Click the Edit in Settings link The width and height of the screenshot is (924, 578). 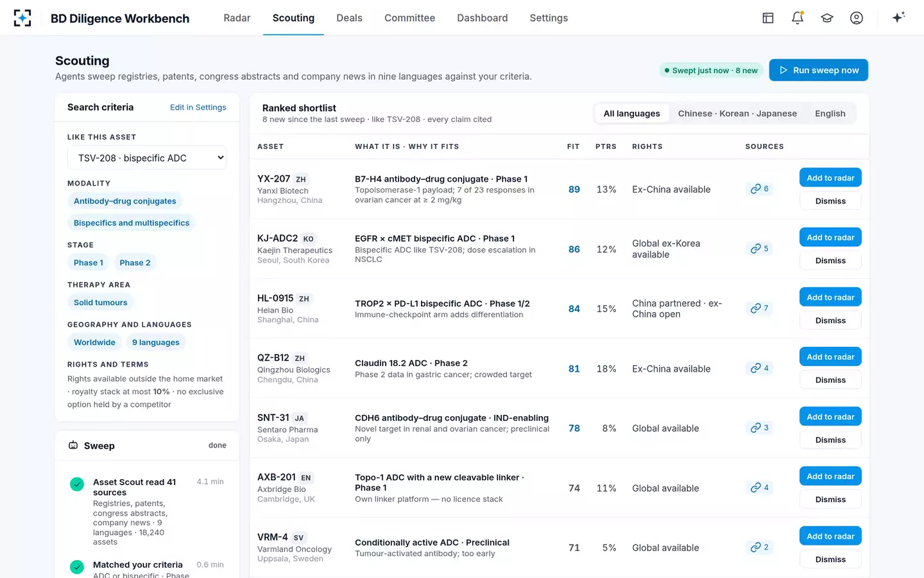198,107
